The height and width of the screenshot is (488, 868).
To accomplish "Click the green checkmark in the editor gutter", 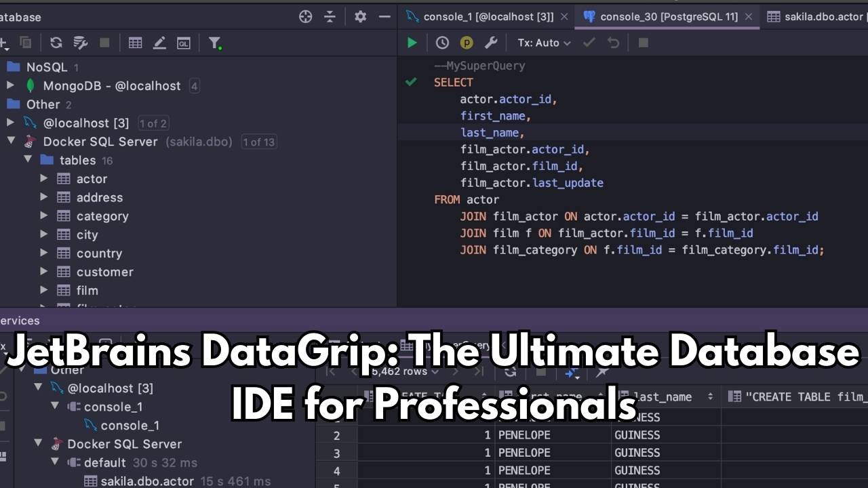I will click(x=411, y=82).
